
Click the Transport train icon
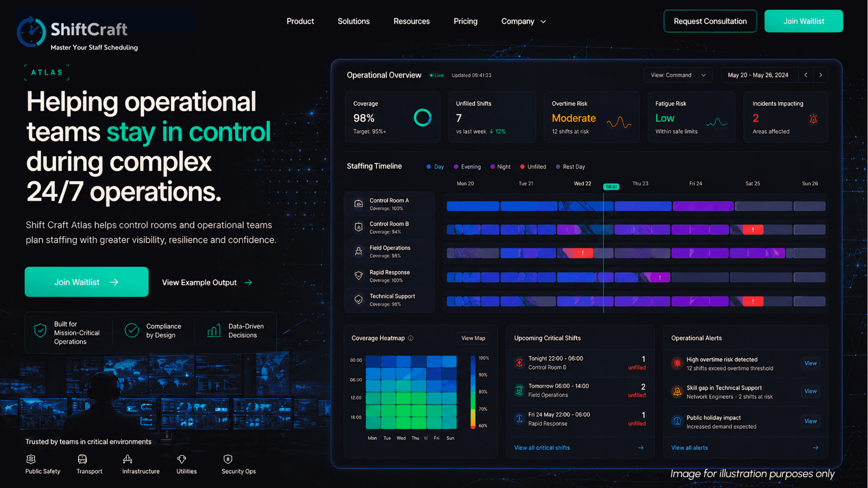pyautogui.click(x=82, y=459)
